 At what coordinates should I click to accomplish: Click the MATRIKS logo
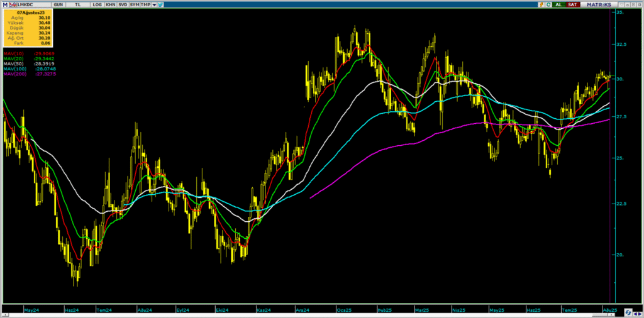pyautogui.click(x=599, y=4)
